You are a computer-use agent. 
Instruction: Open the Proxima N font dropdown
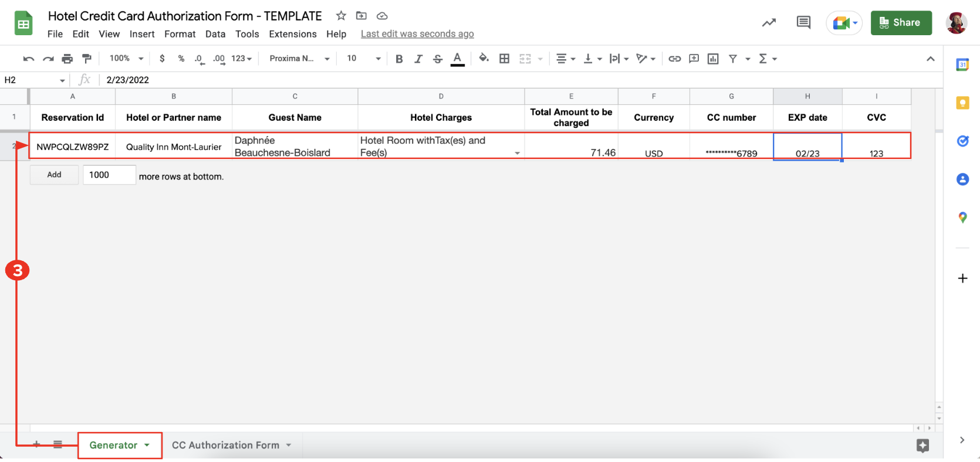pos(299,59)
